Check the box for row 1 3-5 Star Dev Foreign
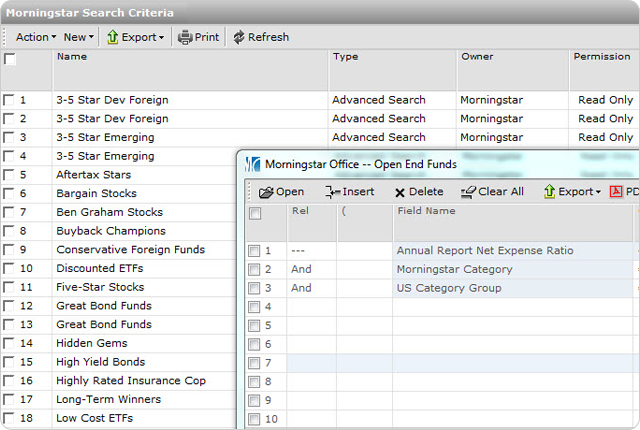 pos(8,100)
